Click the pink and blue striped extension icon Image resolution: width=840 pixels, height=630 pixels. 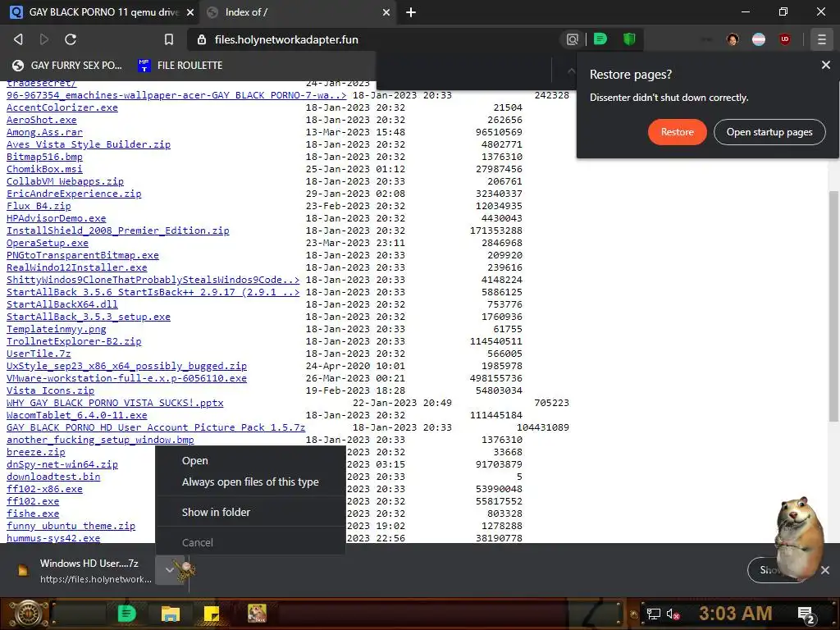tap(759, 39)
